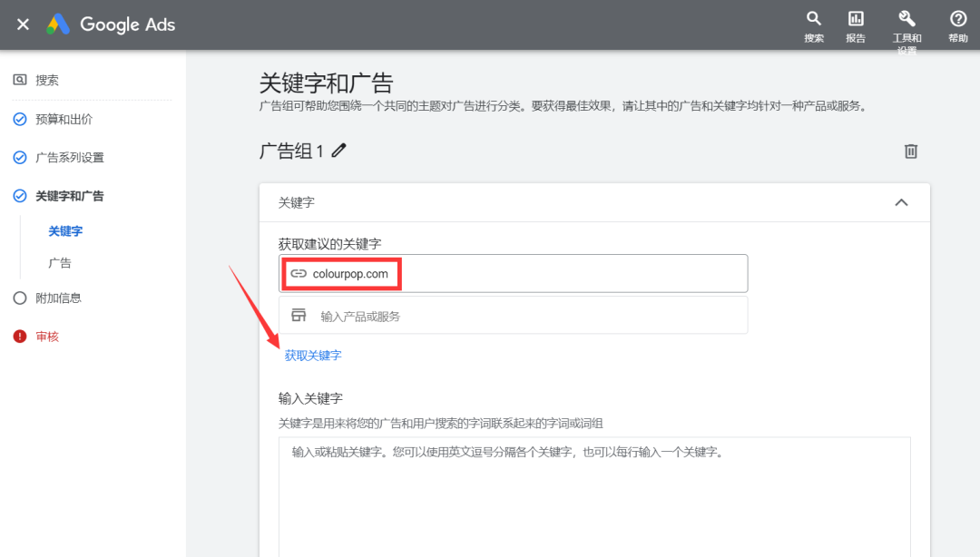This screenshot has width=980, height=557.
Task: Click the checkmark circle beside 广告系列设置
Action: point(18,156)
